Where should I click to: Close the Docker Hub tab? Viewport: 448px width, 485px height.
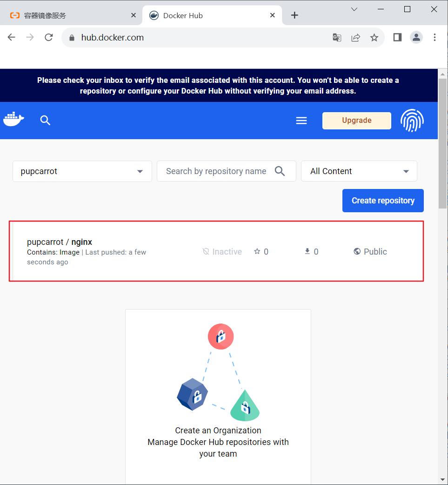click(x=273, y=15)
